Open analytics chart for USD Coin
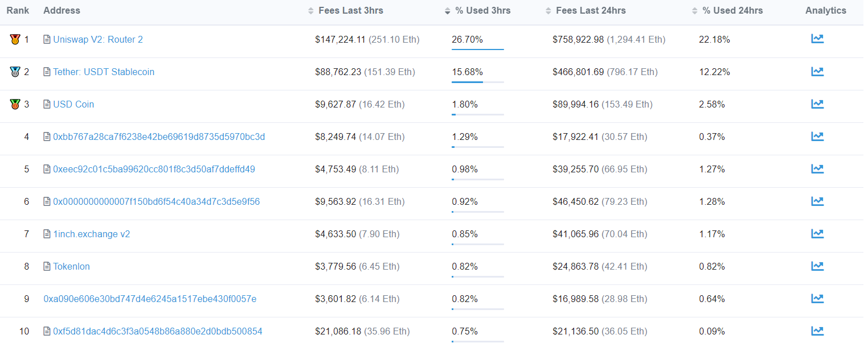 [x=817, y=104]
